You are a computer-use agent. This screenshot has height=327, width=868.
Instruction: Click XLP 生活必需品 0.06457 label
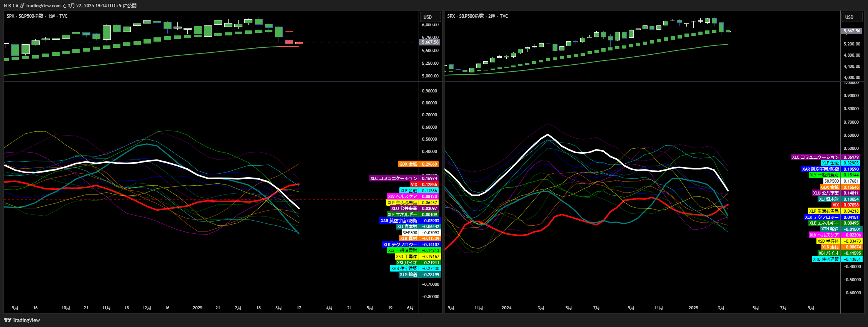point(412,203)
